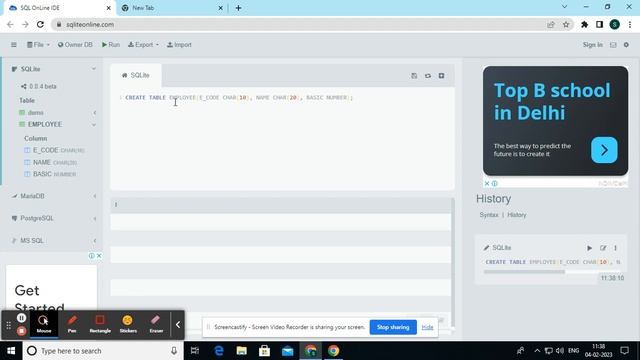This screenshot has width=640, height=360.
Task: Click the refresh icon in editor header
Action: [x=428, y=76]
